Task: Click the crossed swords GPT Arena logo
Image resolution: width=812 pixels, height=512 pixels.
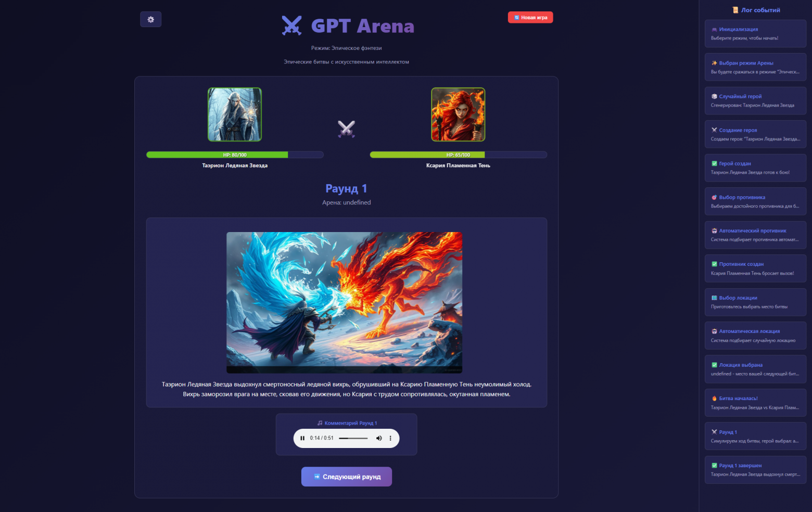Action: [x=291, y=25]
